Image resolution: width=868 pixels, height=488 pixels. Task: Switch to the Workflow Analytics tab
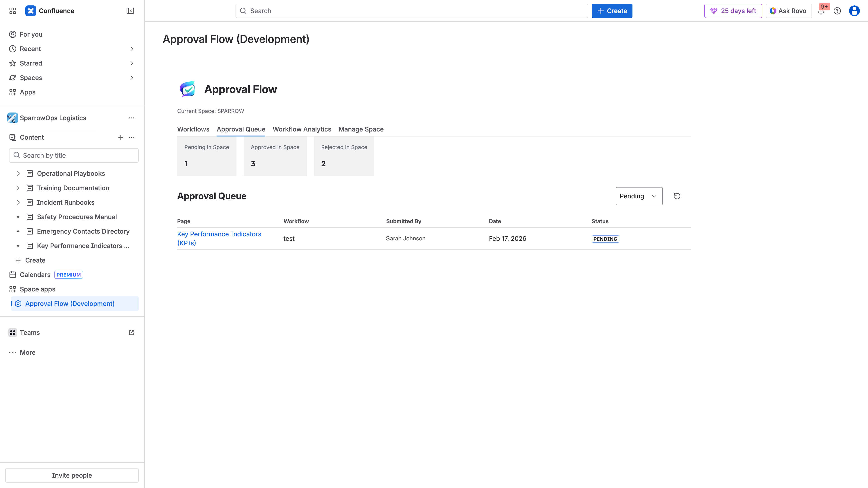302,129
